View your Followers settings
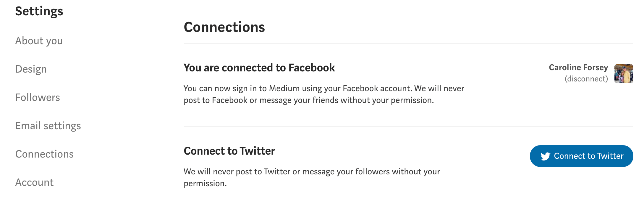This screenshot has height=203, width=644. [38, 98]
